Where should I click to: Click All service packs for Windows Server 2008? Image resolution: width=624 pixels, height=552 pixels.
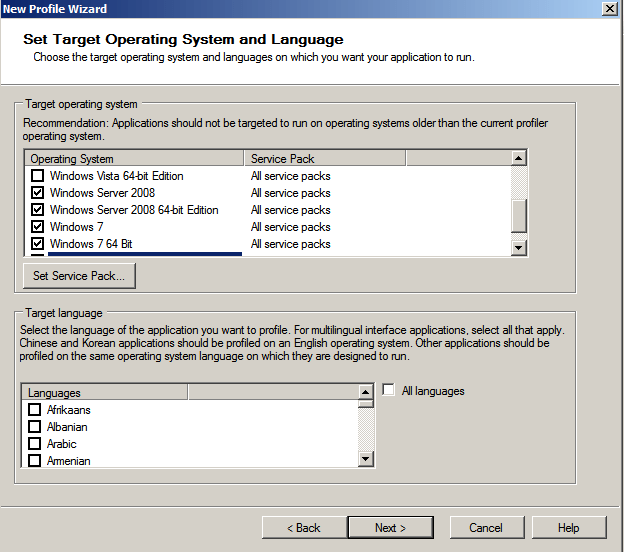click(x=291, y=193)
